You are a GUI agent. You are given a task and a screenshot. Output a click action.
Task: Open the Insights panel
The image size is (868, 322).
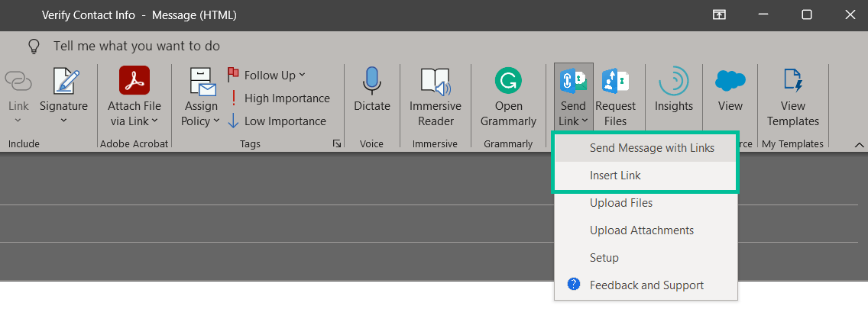point(673,81)
